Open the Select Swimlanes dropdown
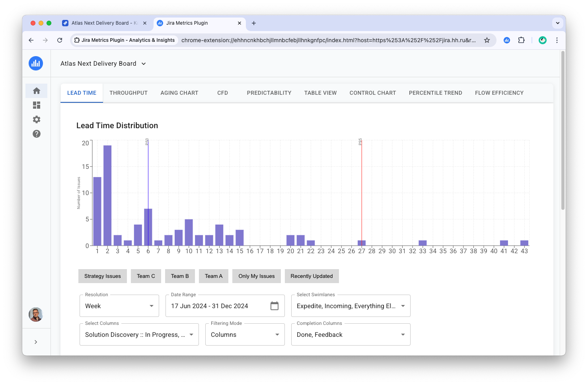Viewport: 588px width, 385px height. (x=351, y=306)
